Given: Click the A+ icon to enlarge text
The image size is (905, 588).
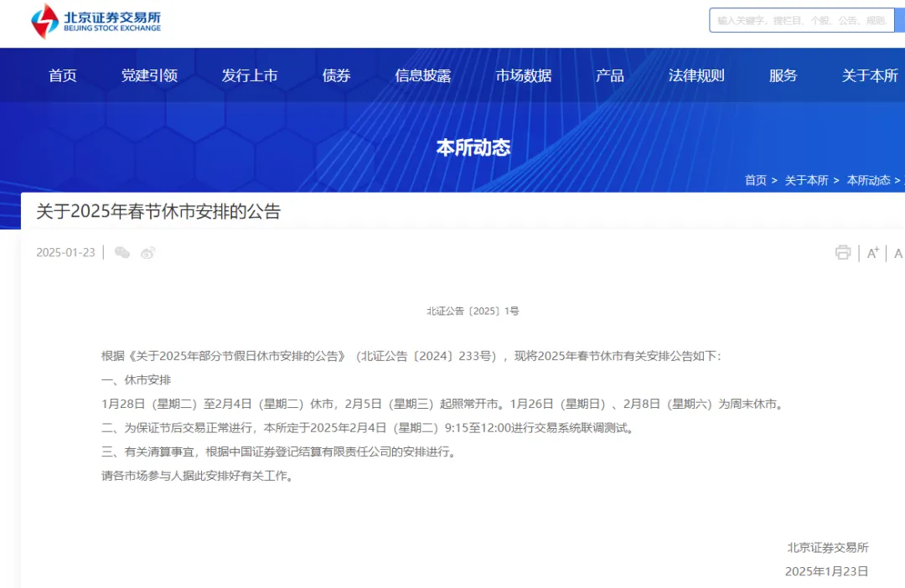Looking at the screenshot, I should (x=872, y=252).
